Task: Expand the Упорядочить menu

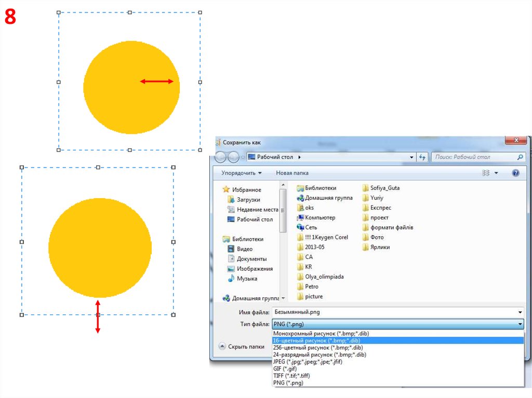Action: pos(242,173)
